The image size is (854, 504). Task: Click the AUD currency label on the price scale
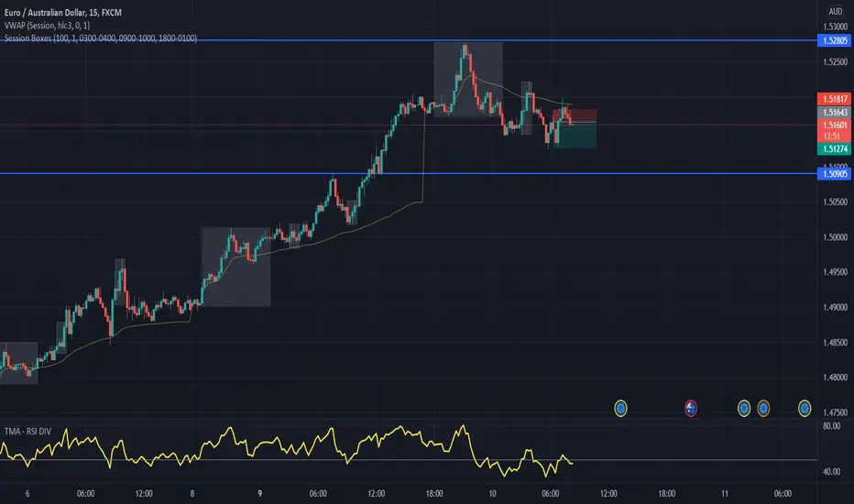835,11
